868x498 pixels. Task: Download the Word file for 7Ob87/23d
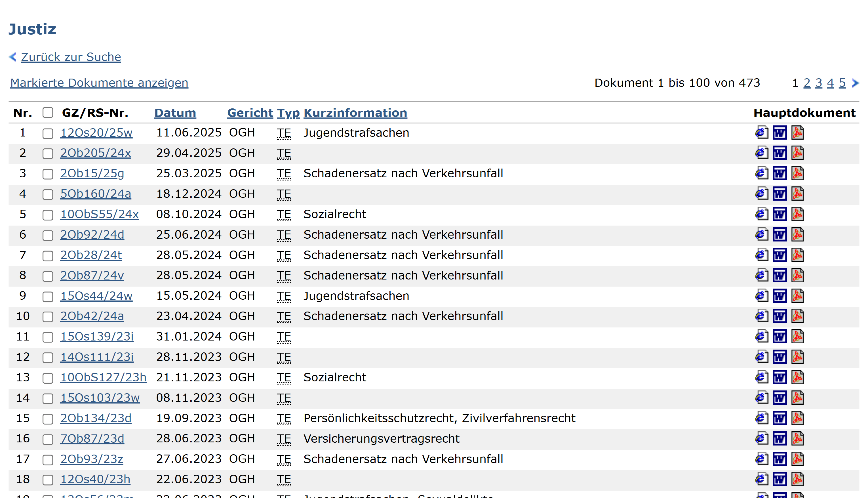779,438
